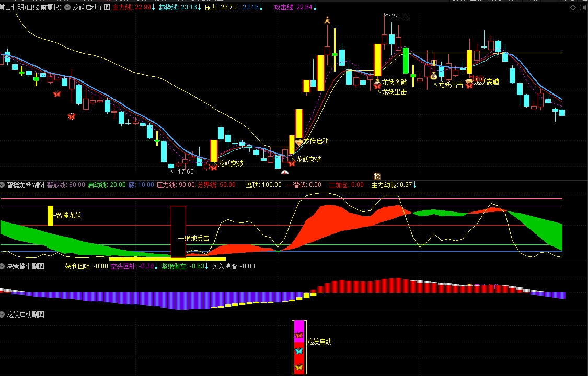This screenshot has height=376, width=588.
Task: Click the diamond icon beside 龙妖启动 on main chart
Action: tap(299, 143)
